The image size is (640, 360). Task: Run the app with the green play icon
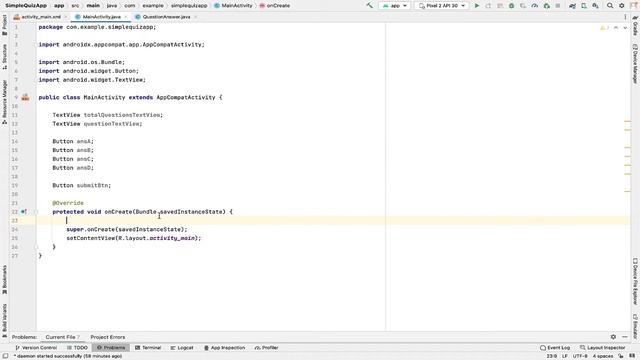476,6
